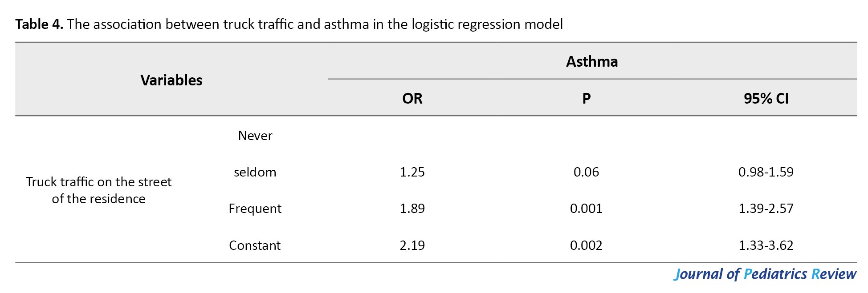Open the Journal of Pediatrics Review link
Image resolution: width=868 pixels, height=293 pixels.
[765, 274]
